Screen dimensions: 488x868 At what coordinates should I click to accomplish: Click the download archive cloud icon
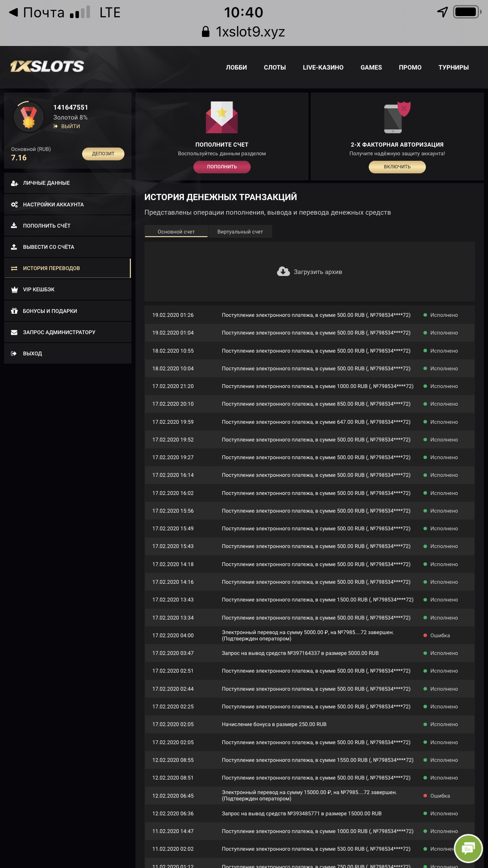point(283,272)
